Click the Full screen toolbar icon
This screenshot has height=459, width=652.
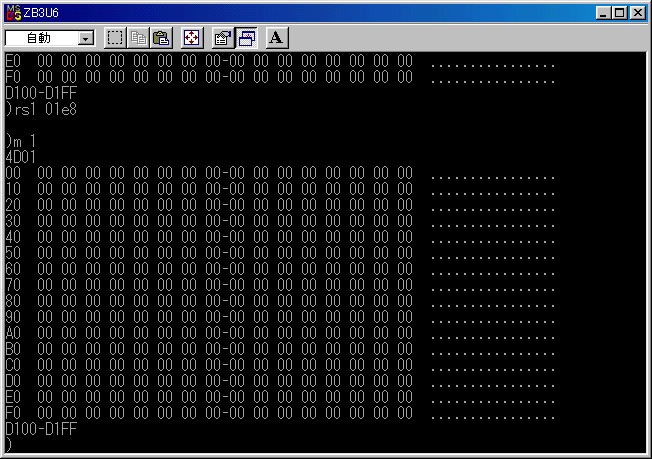tap(192, 38)
